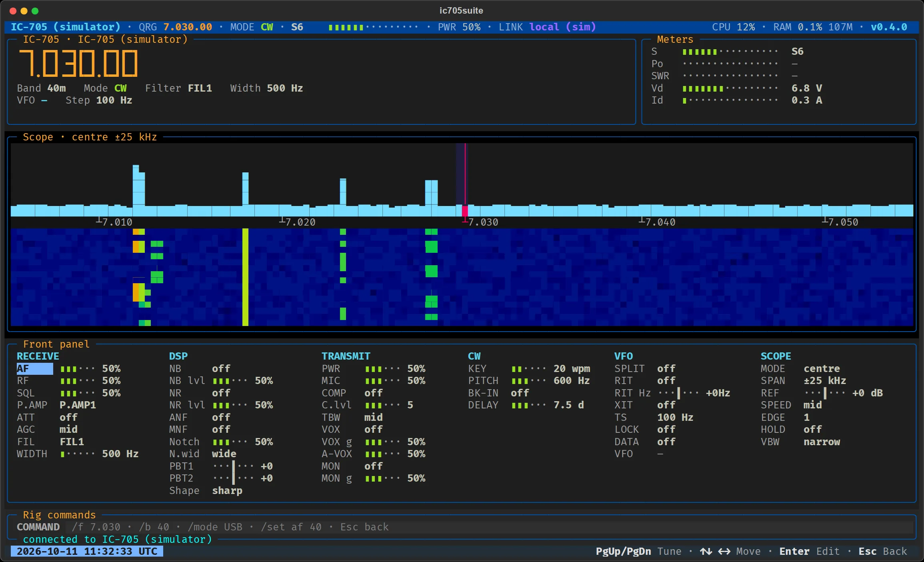Toggle the LOCK off setting
Screen dimensions: 924x562
666,429
